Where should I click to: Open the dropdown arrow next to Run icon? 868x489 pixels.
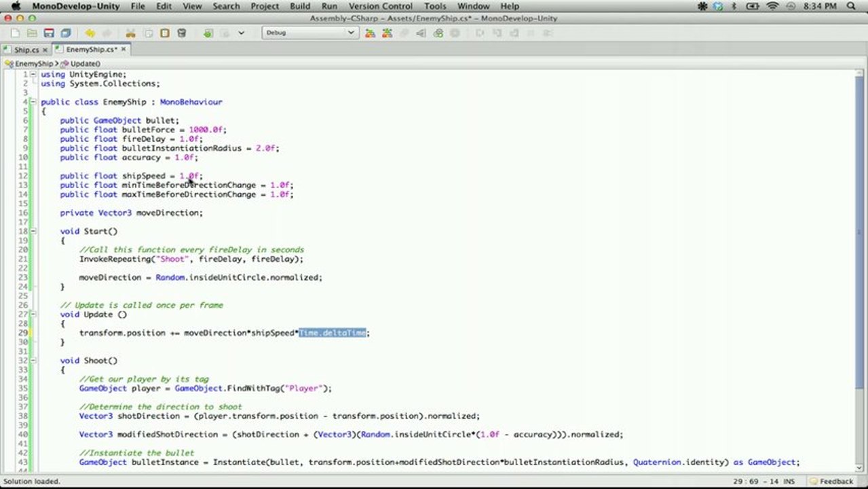[x=241, y=33]
